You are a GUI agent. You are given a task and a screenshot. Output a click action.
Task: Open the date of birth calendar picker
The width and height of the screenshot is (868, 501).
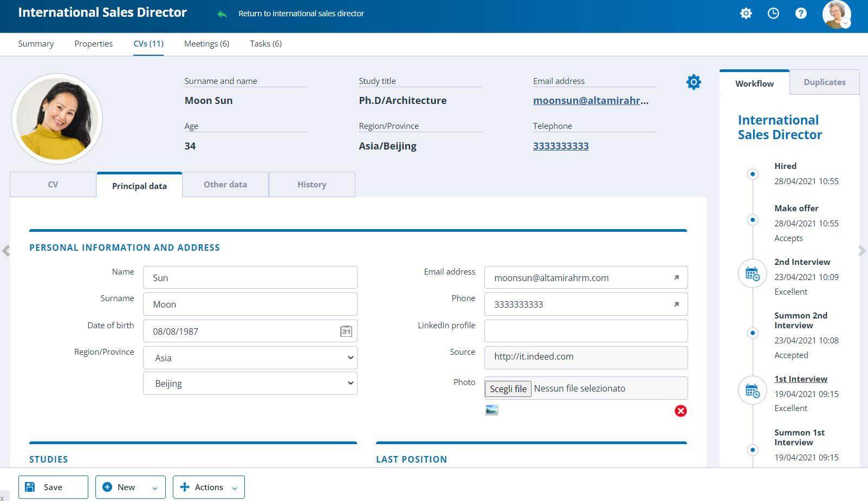[346, 331]
